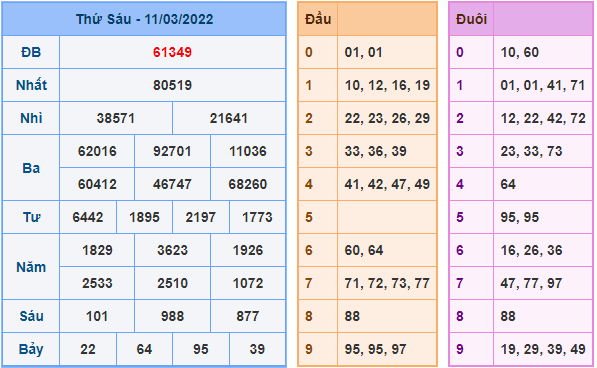The width and height of the screenshot is (597, 368).
Task: Select the Nhì prize label
Action: [31, 118]
